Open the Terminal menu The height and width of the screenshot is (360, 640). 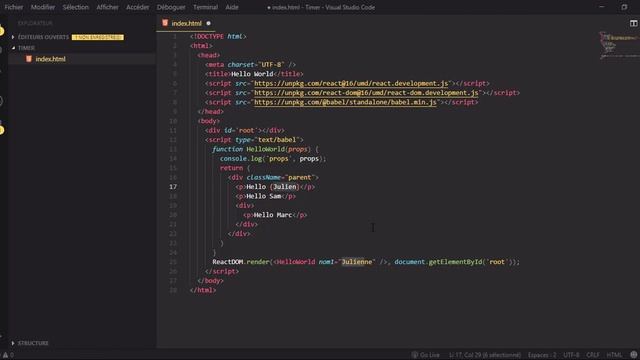tap(205, 7)
